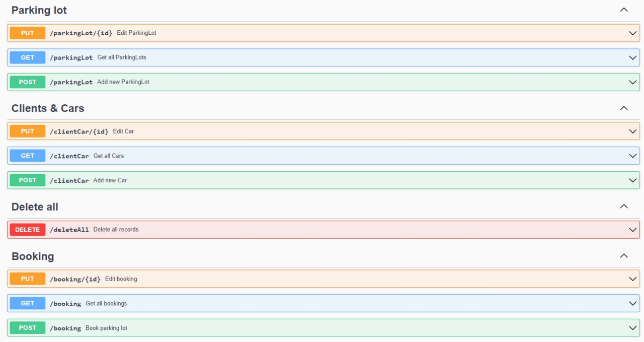Expand arrow on PUT /booking/{id} row
Screen dimensions: 644x342
(633, 279)
